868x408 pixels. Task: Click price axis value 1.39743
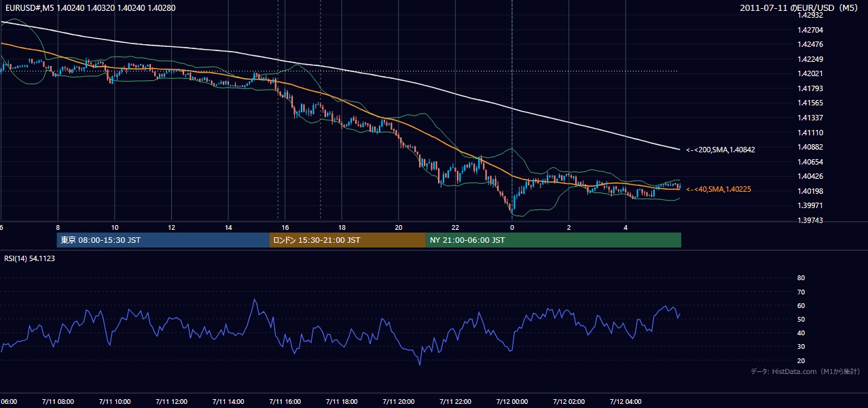point(810,220)
